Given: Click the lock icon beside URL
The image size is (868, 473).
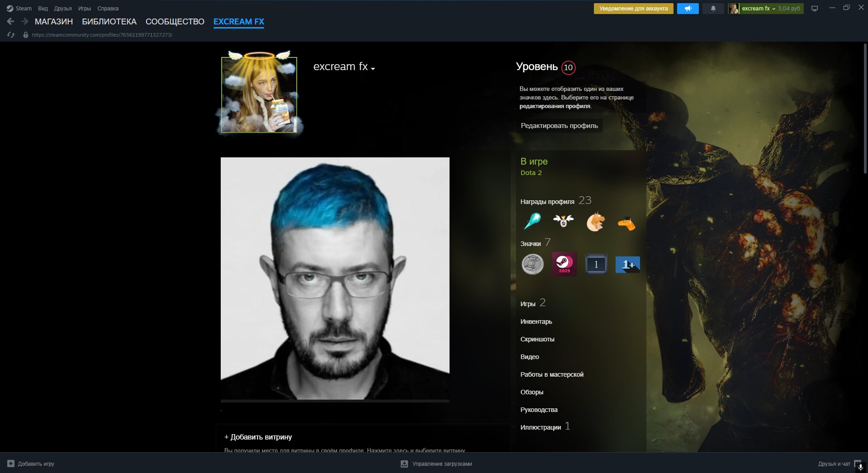Looking at the screenshot, I should click(x=26, y=35).
